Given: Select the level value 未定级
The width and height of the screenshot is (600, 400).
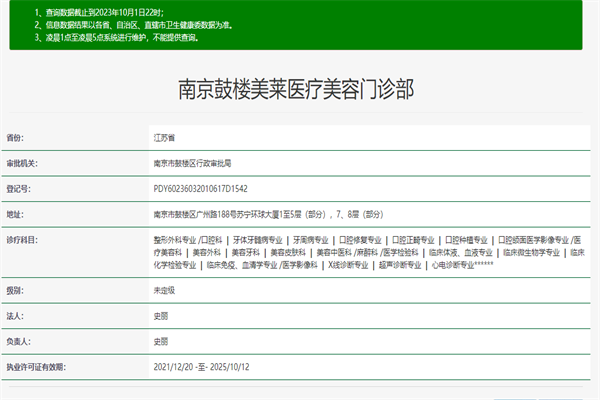Looking at the screenshot, I should tap(164, 291).
